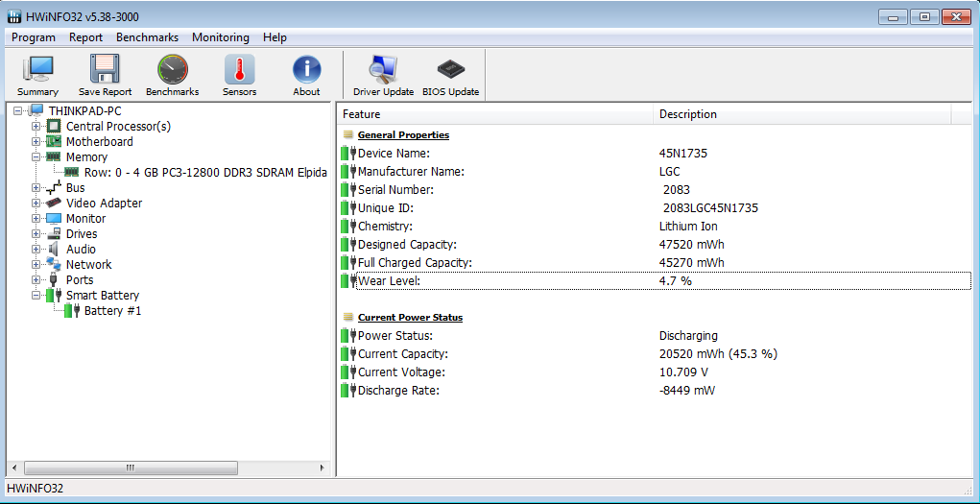
Task: Click the Central Processor(s) chip icon
Action: 55,127
